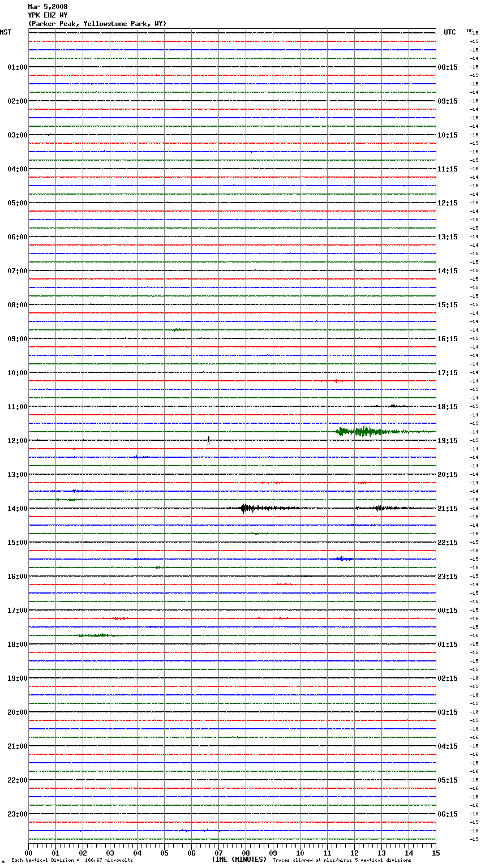Click the '20:00' MST time label
This screenshot has width=481, height=868.
[x=18, y=712]
